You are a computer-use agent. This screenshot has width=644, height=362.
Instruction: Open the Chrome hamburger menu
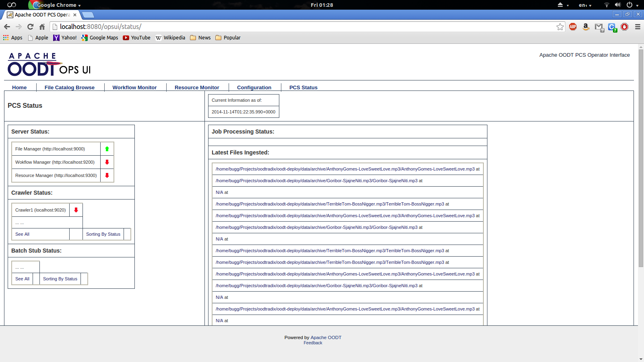pyautogui.click(x=638, y=27)
